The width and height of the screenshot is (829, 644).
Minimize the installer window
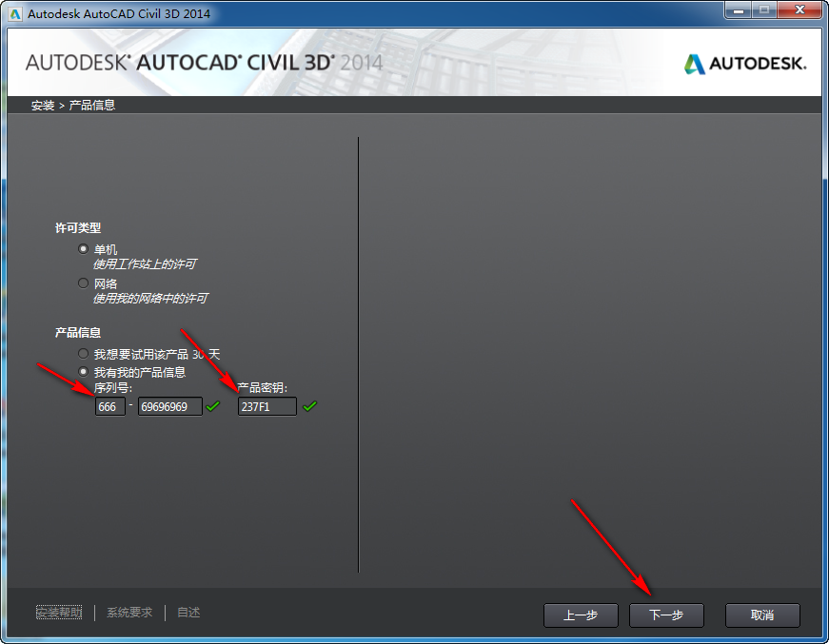coord(739,10)
